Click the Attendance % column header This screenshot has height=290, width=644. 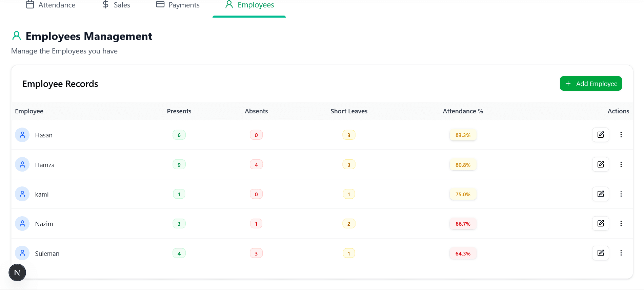coord(463,111)
